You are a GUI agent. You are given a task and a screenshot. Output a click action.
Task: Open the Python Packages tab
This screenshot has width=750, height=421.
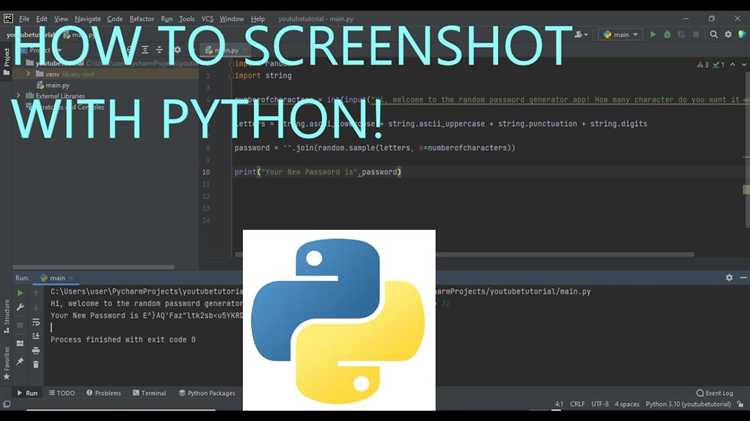pyautogui.click(x=207, y=393)
